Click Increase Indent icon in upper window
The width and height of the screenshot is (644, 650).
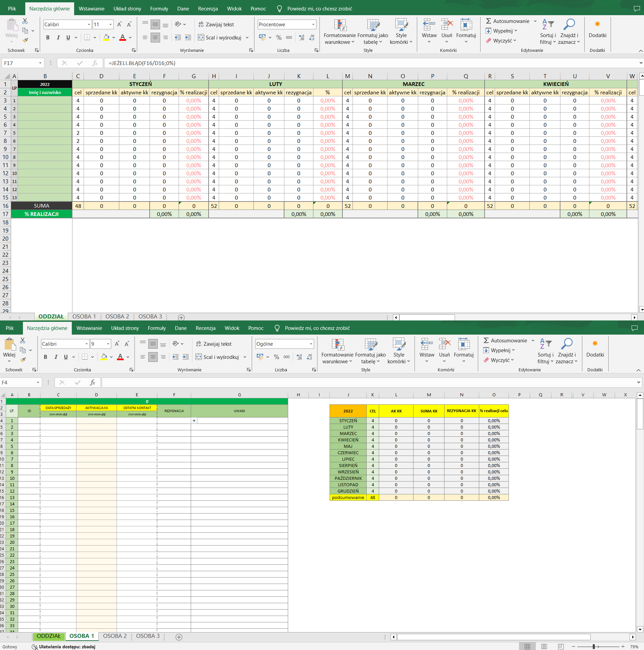coord(188,37)
